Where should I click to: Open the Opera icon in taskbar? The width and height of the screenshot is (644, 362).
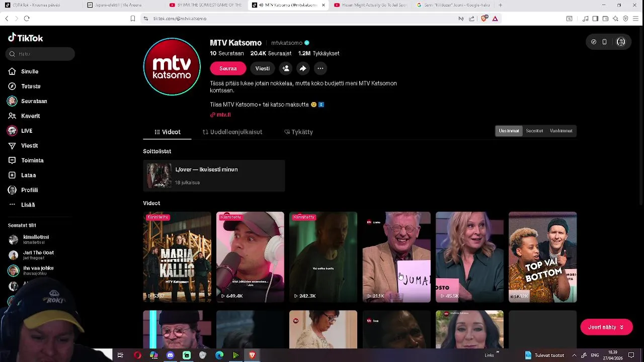[137, 355]
